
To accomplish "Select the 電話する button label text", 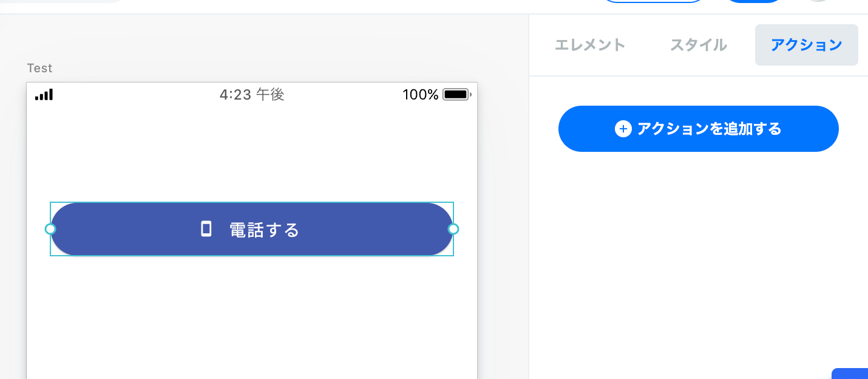I will [x=265, y=230].
